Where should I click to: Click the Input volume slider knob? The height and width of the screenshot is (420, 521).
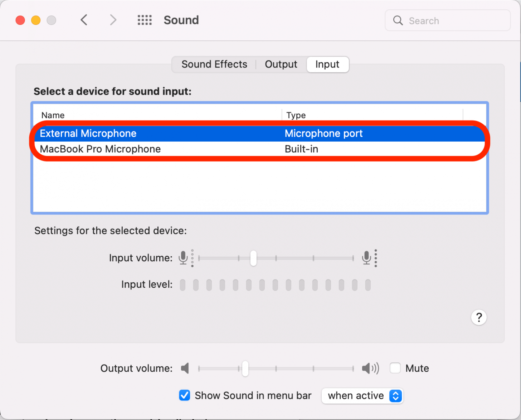coord(253,258)
